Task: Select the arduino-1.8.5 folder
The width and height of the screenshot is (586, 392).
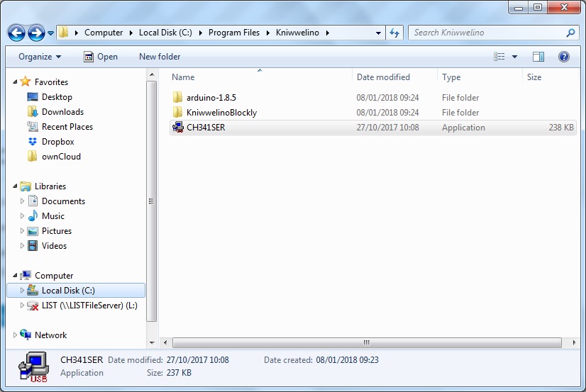Action: point(372,98)
